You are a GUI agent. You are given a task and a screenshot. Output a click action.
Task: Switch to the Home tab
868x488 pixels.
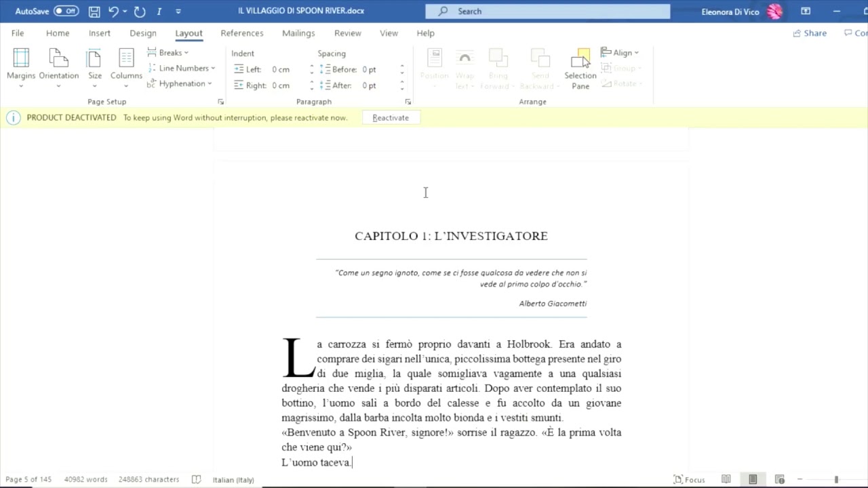58,33
